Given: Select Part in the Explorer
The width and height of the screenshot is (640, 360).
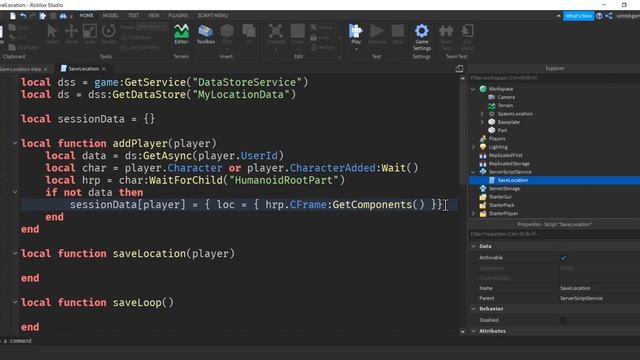Looking at the screenshot, I should tap(502, 130).
